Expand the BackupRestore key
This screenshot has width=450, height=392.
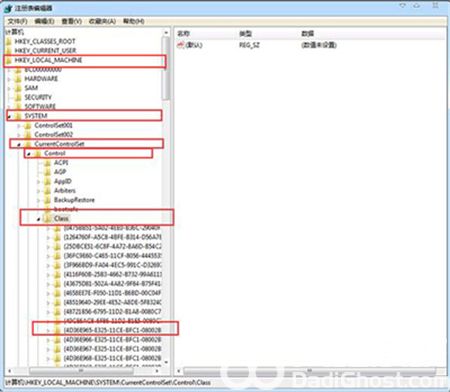click(x=38, y=200)
